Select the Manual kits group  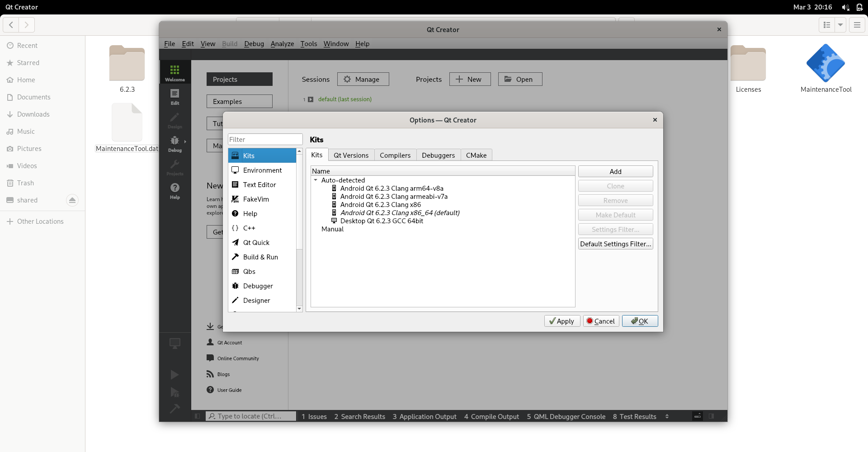pyautogui.click(x=332, y=229)
